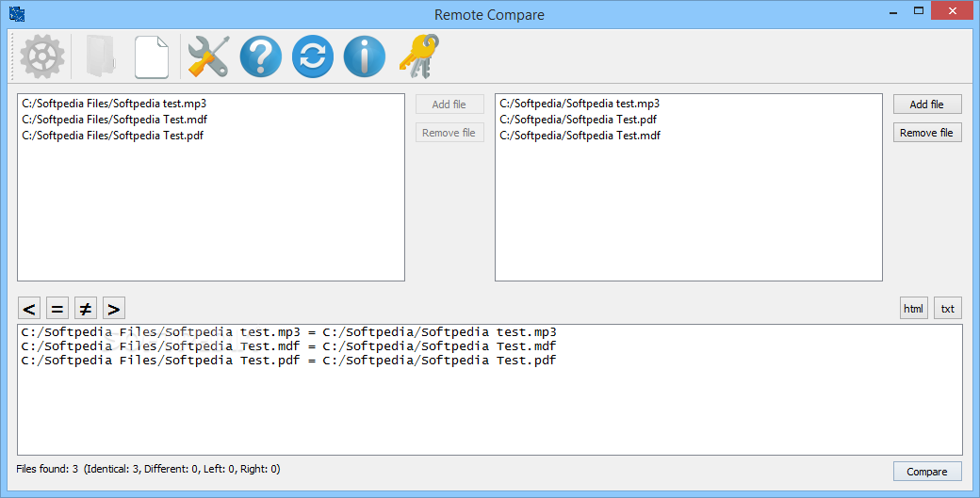Click the Test.mdf comparison result line
The image size is (980, 498).
click(288, 346)
